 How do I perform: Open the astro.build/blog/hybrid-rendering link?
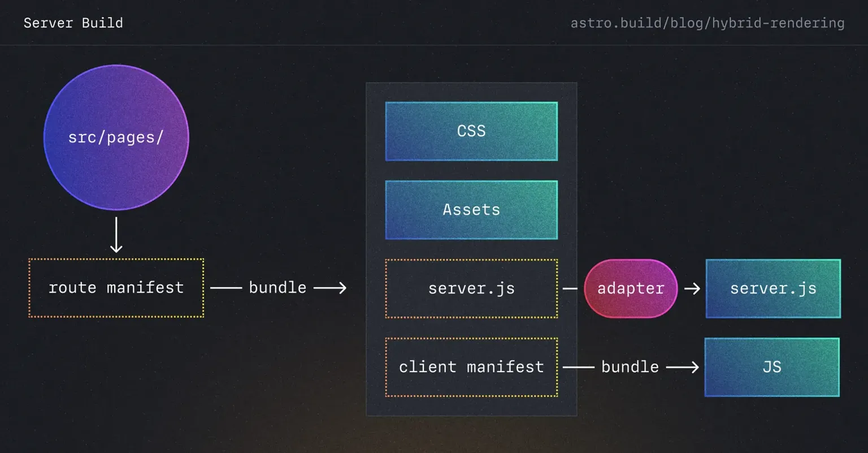click(x=708, y=23)
